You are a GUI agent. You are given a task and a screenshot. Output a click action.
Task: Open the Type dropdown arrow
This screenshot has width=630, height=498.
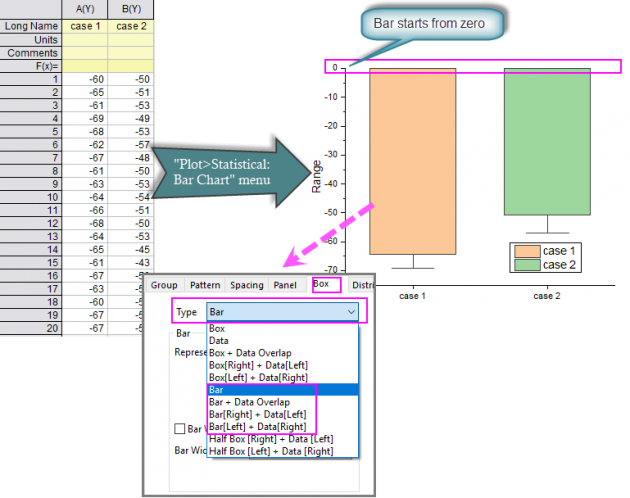(x=349, y=312)
